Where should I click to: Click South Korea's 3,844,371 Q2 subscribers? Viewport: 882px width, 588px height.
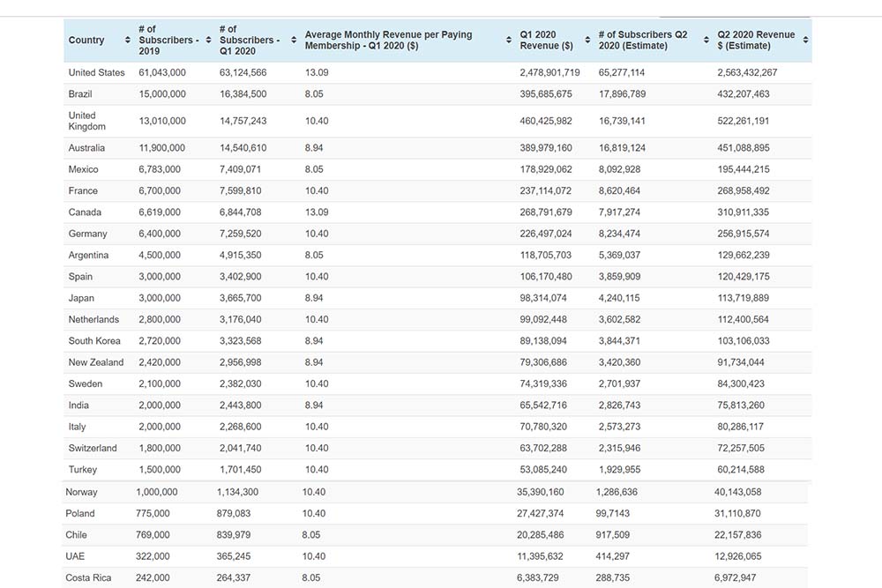pos(619,340)
